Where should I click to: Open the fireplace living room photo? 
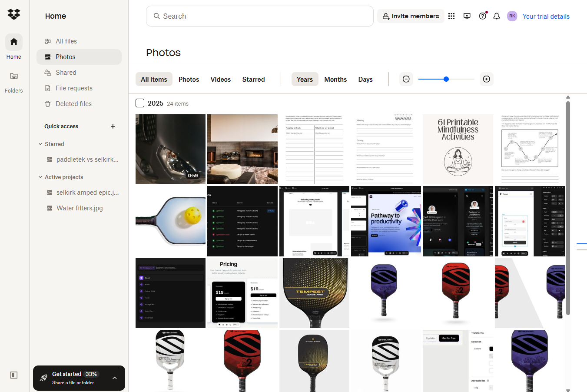(242, 149)
